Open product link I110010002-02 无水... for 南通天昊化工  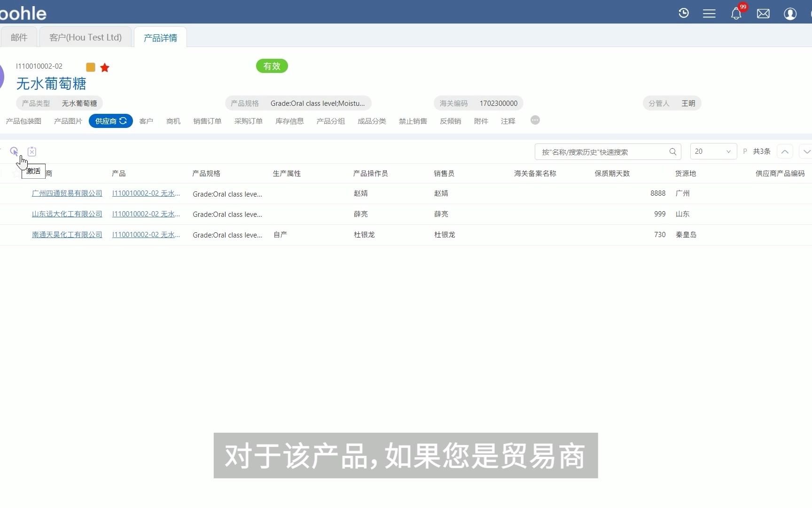[146, 234]
